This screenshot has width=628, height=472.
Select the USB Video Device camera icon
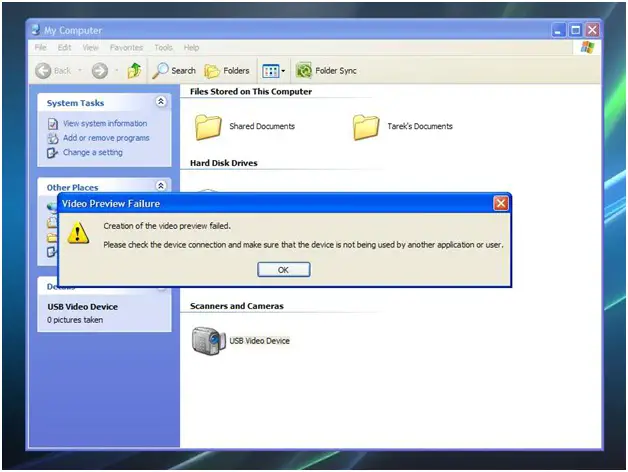pos(208,341)
